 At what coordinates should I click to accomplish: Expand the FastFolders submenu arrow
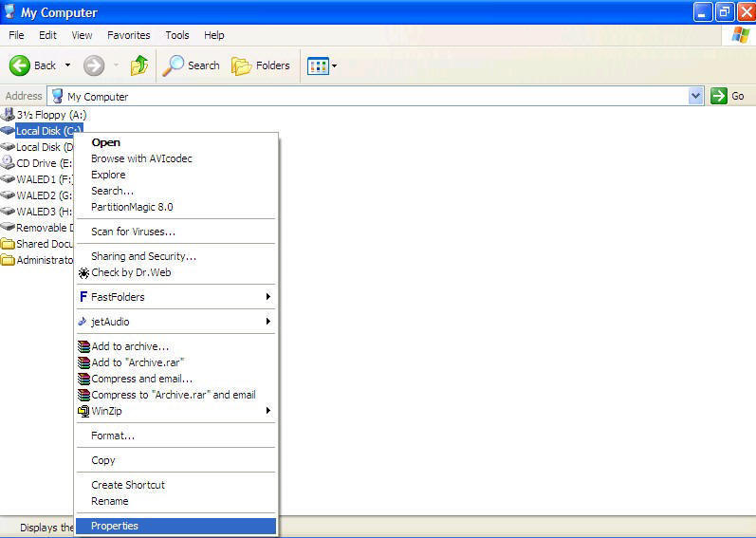click(x=268, y=296)
